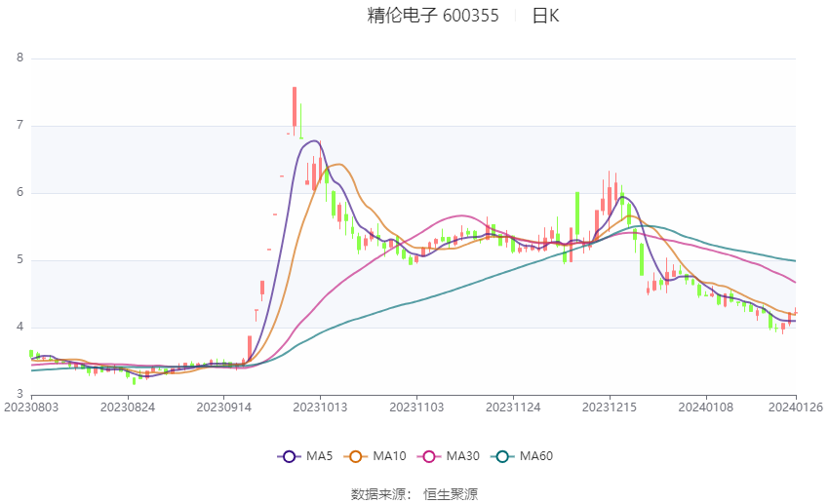Click y-axis value 3
829x504 pixels.
click(x=20, y=394)
